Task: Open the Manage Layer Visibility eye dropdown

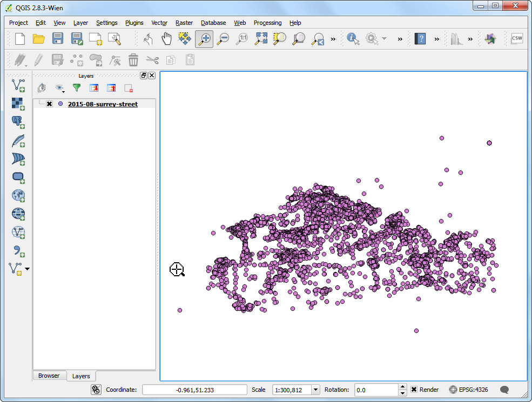Action: [x=60, y=88]
